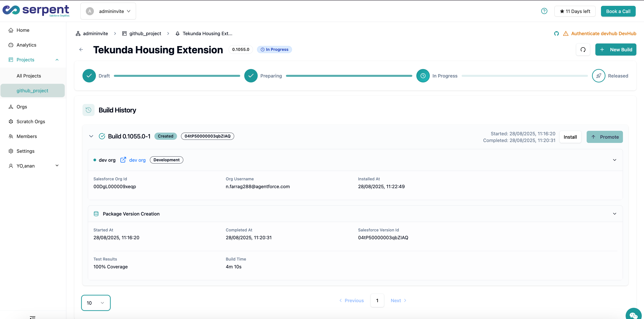This screenshot has width=644, height=319.
Task: Click the 04tP50000003qbZIAQ version ID badge
Action: pos(207,136)
